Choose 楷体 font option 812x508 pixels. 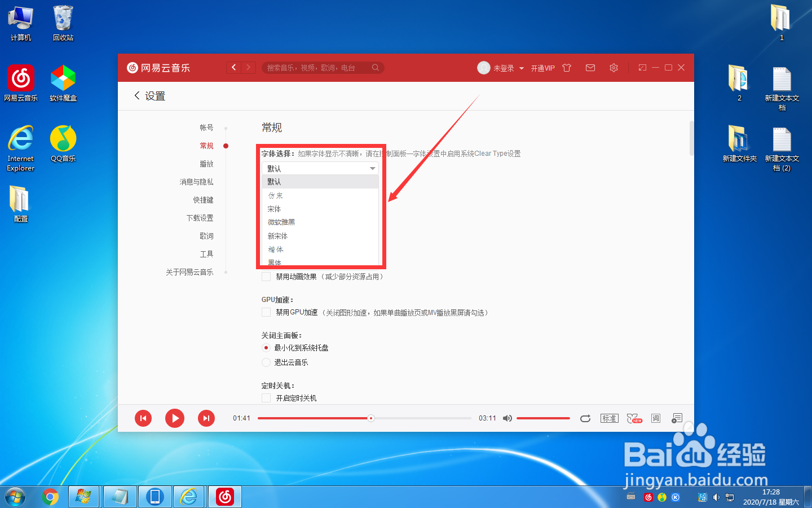(x=320, y=249)
